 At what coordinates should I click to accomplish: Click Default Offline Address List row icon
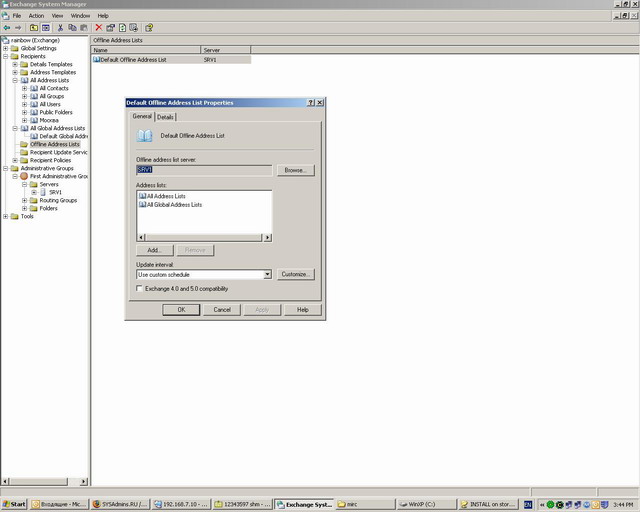tap(96, 60)
